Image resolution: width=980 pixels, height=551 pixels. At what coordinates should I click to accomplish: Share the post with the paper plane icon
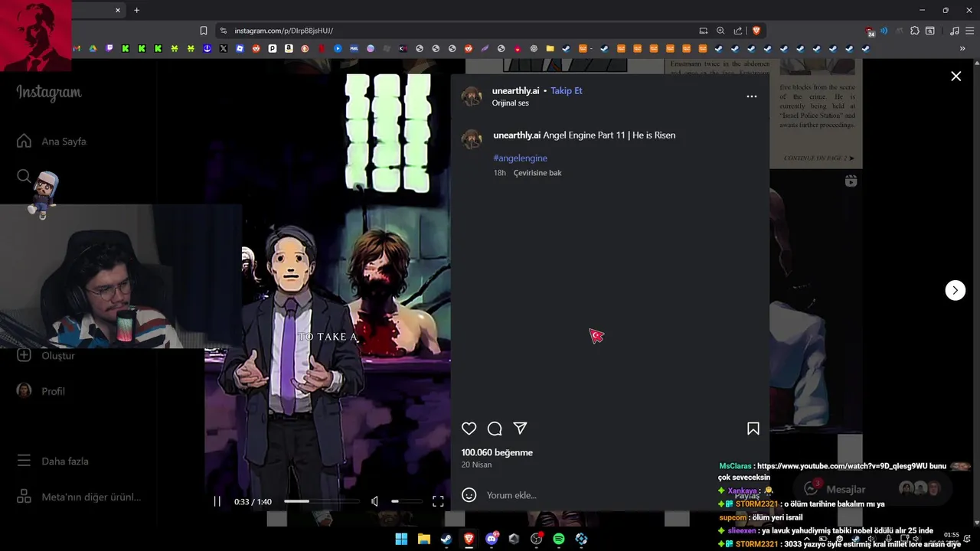(x=520, y=429)
